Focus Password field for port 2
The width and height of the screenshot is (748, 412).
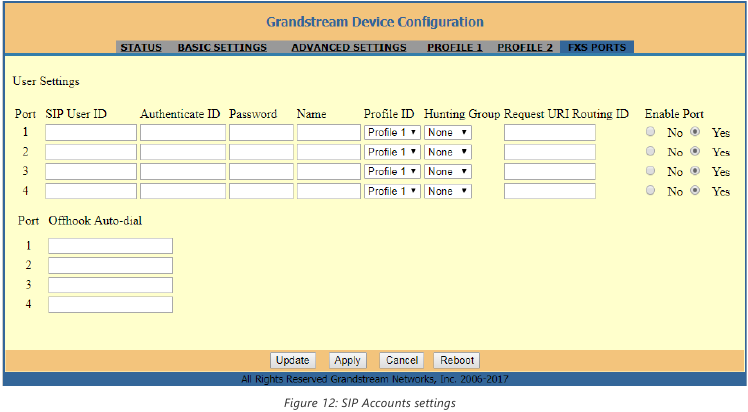pos(261,152)
